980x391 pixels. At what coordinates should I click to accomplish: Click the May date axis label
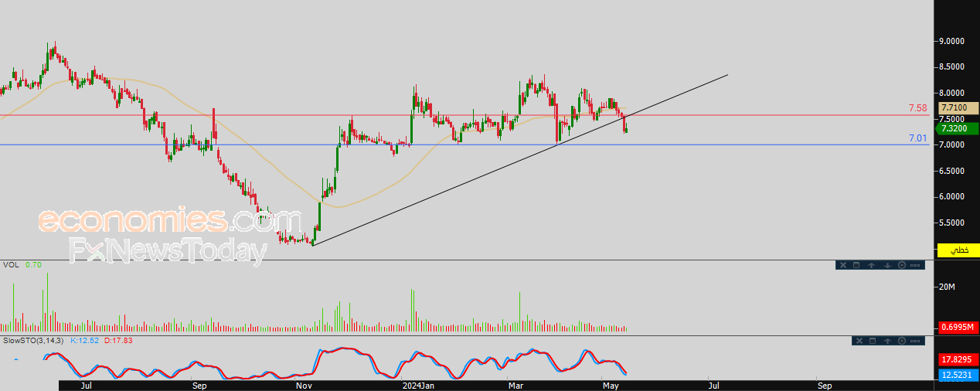611,385
